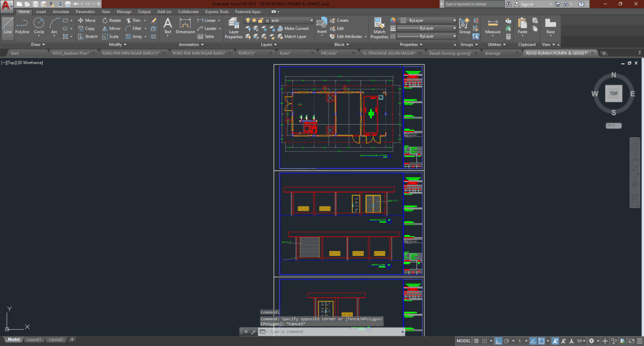Viewport: 644px width, 346px height.
Task: Select the Line tool
Action: (x=7, y=26)
